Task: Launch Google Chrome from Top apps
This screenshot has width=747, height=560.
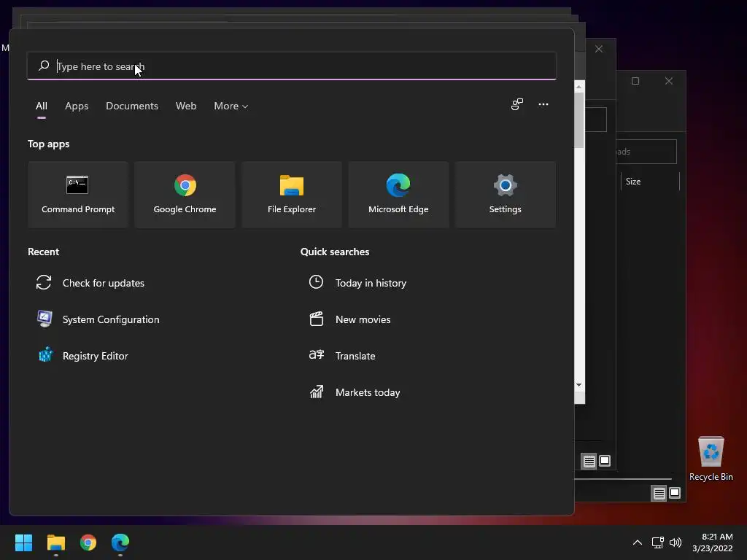Action: tap(185, 195)
